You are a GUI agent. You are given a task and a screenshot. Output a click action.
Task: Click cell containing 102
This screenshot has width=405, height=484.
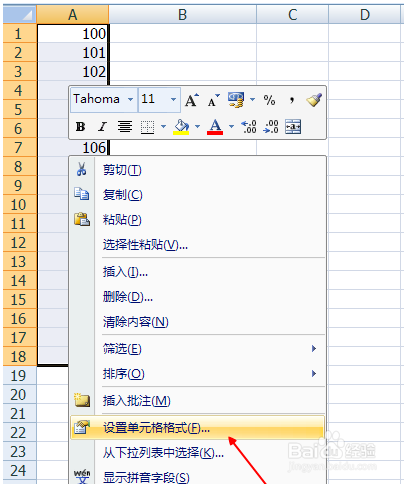click(x=73, y=71)
